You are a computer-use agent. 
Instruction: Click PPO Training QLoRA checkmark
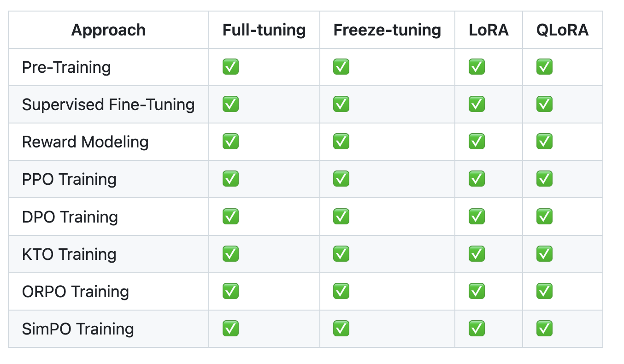(x=544, y=179)
